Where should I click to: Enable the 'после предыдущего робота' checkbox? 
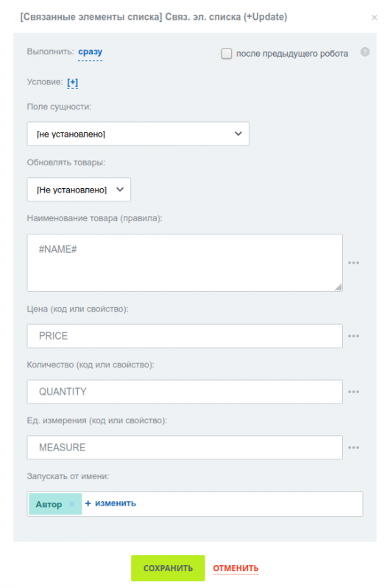(227, 54)
